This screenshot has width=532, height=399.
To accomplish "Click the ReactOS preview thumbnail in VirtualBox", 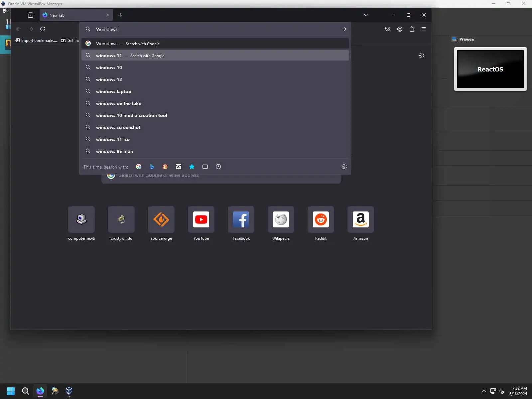I will tap(490, 69).
